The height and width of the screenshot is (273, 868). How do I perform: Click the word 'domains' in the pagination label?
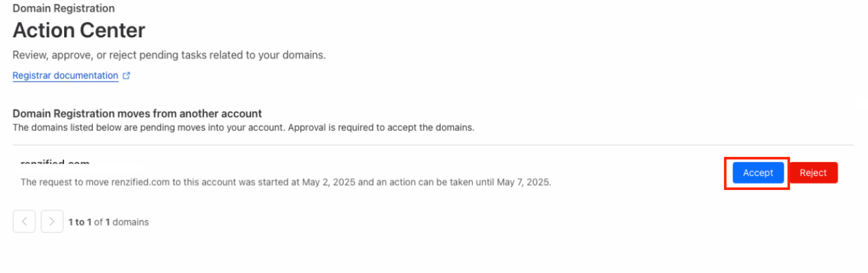coord(131,222)
